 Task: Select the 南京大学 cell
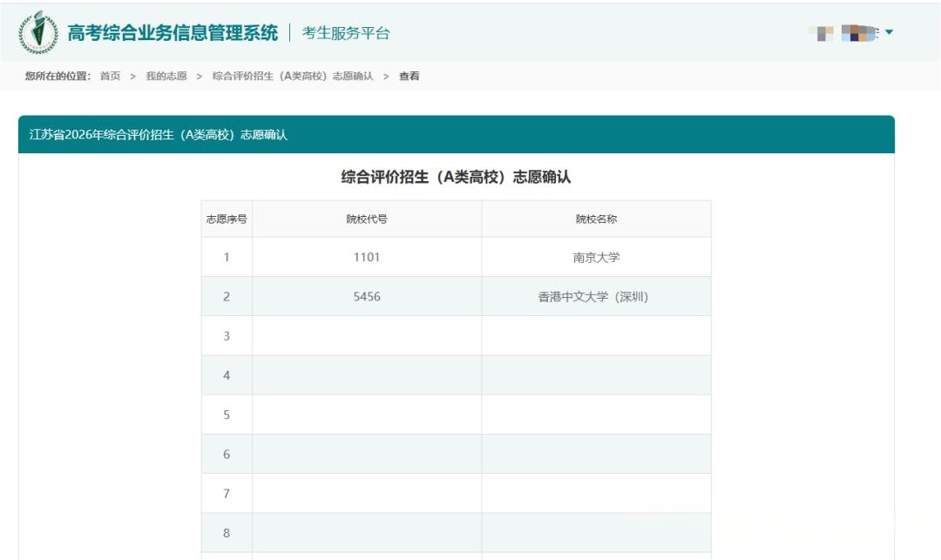tap(596, 257)
